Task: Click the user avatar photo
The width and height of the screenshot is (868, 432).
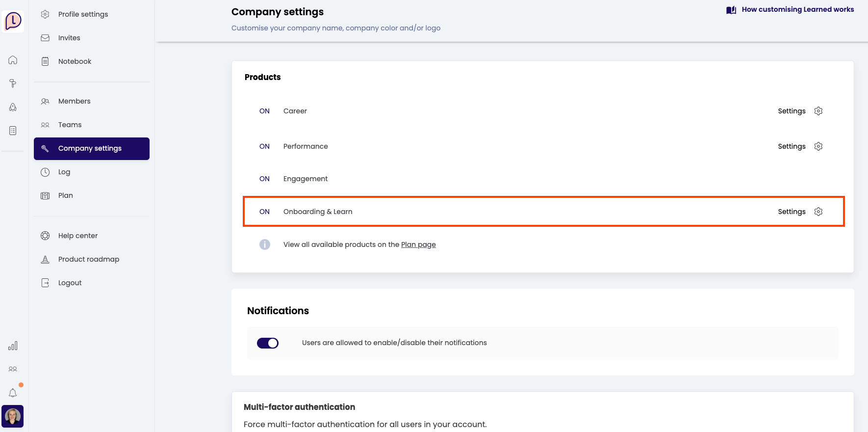Action: coord(13,416)
